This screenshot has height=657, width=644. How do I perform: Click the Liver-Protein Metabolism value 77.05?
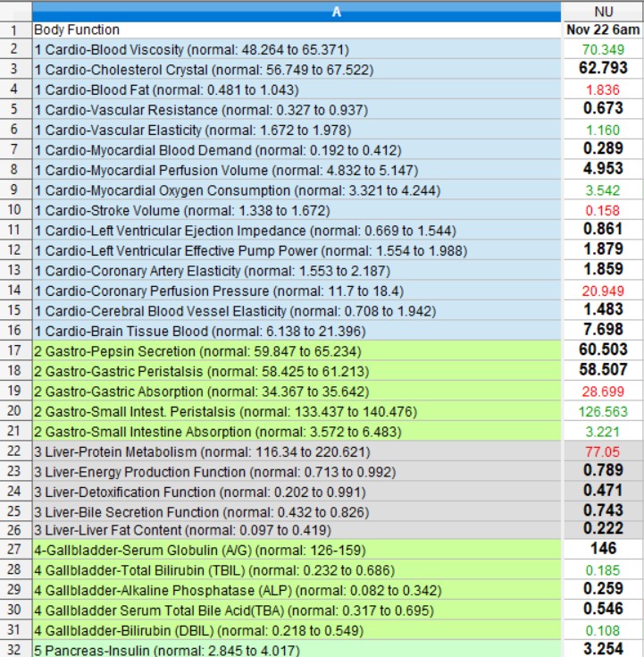point(602,451)
